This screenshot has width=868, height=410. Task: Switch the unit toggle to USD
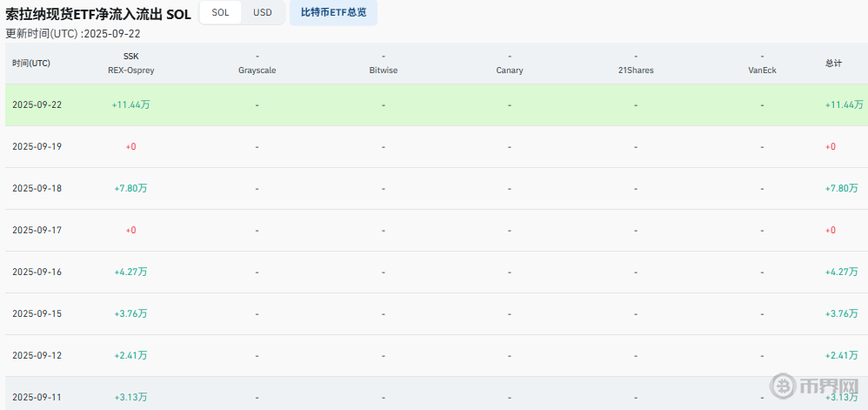point(263,12)
